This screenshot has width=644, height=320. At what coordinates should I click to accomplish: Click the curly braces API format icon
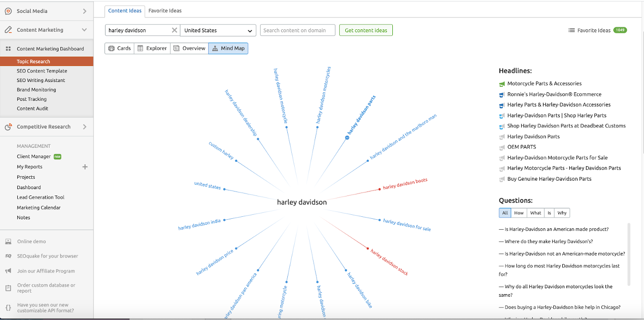click(8, 308)
